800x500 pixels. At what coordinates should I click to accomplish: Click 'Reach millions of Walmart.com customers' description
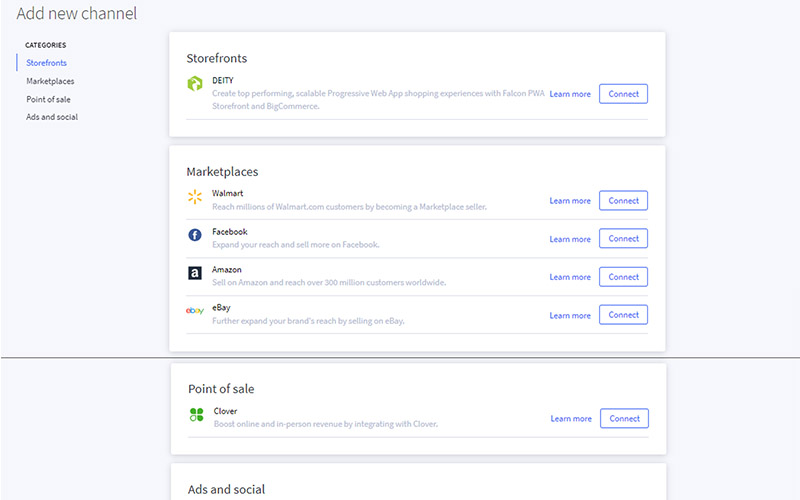click(x=349, y=207)
